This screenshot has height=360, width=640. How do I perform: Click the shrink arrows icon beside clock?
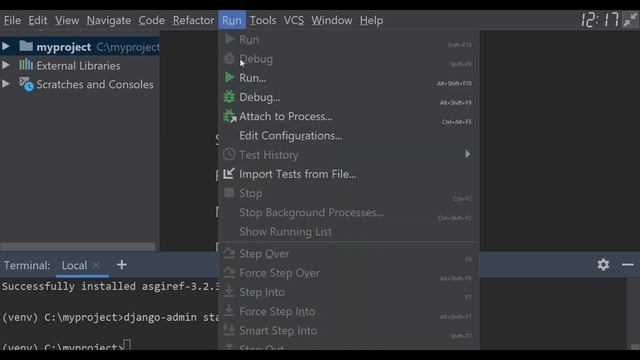(631, 20)
